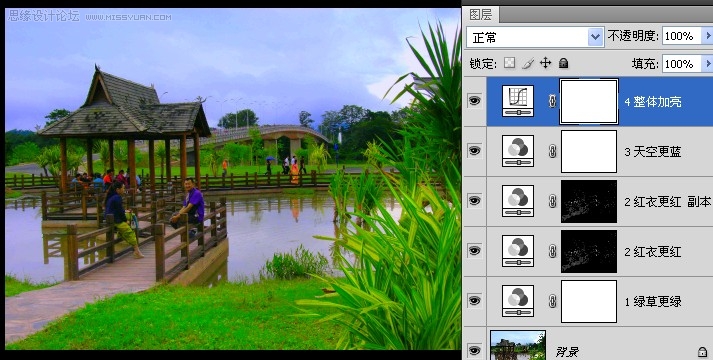Hide the 4 整体加亮 layer
Screen dimensions: 713x360
click(474, 100)
